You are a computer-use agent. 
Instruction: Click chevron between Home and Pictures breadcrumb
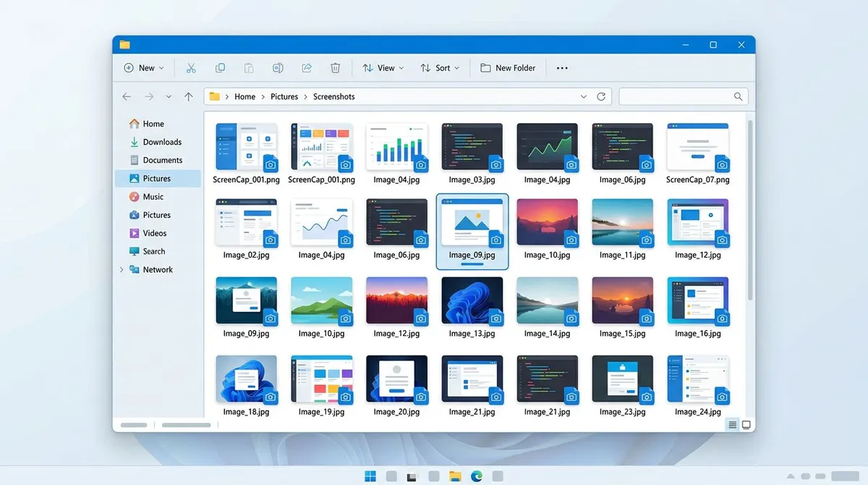tap(263, 96)
